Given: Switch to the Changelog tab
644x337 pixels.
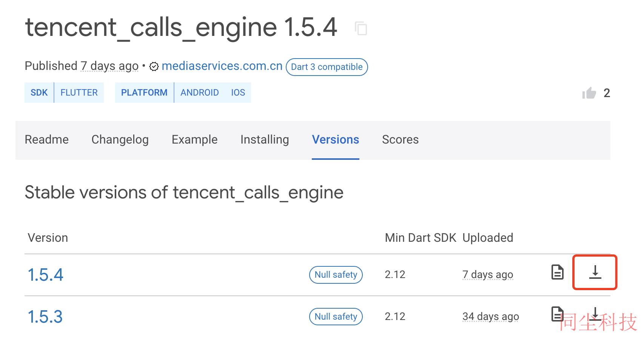Looking at the screenshot, I should click(x=120, y=140).
